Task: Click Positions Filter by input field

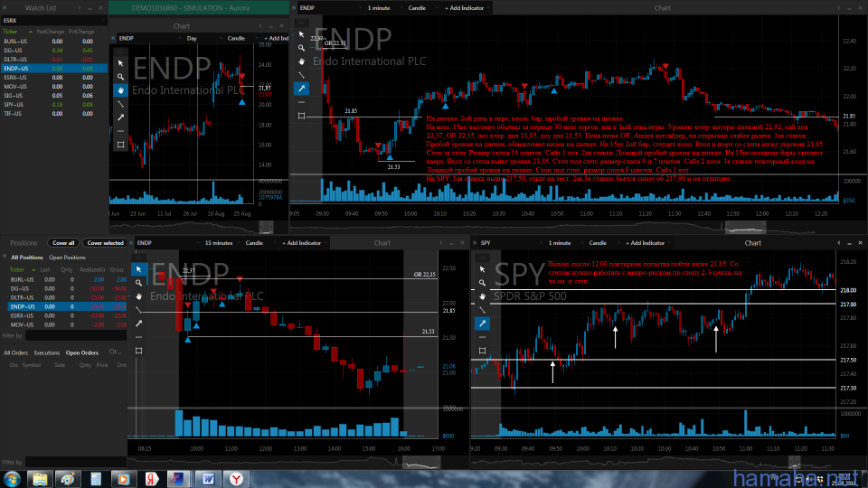Action: click(76, 336)
